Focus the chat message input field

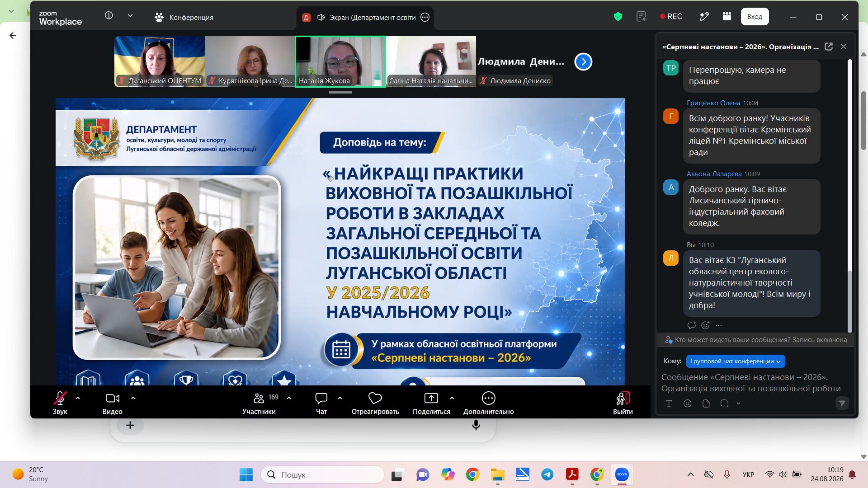(751, 383)
